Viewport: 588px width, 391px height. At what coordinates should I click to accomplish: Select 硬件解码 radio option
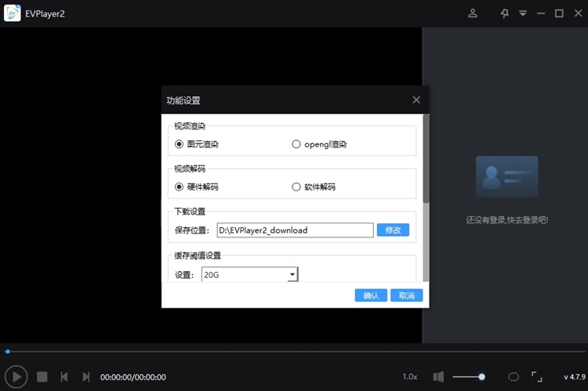(x=197, y=186)
